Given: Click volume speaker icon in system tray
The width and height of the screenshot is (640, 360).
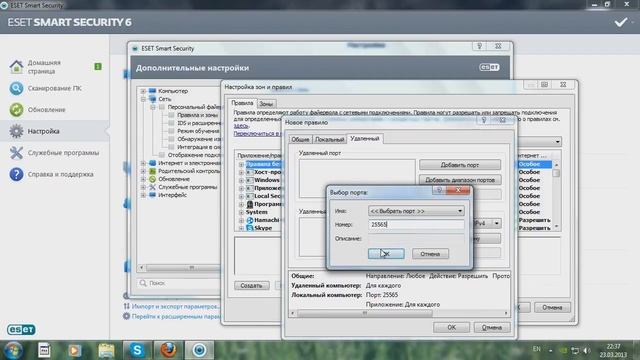Looking at the screenshot, I should 587,350.
